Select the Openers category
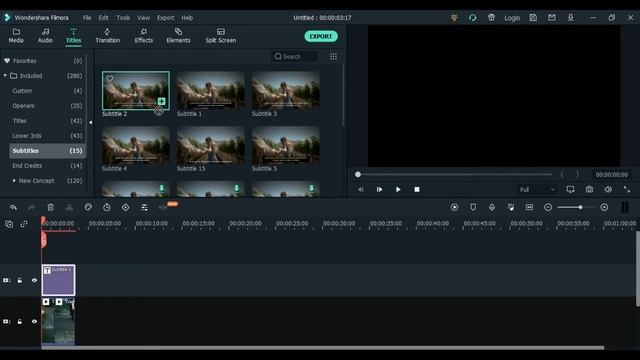Screen dimensions: 640x360 [47, 106]
